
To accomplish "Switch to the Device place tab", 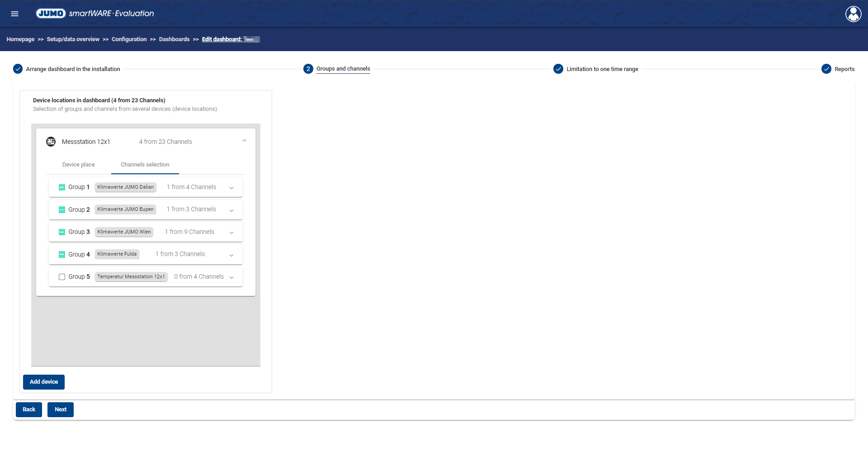I will (78, 165).
